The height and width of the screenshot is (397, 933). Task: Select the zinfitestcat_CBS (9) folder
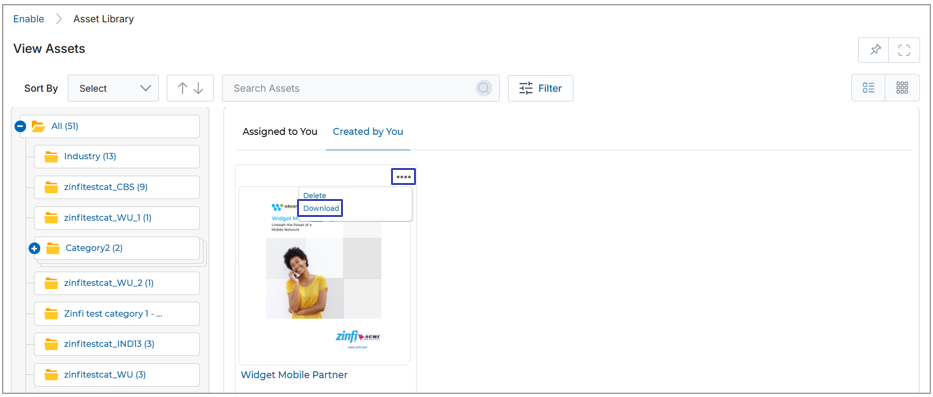(x=117, y=187)
